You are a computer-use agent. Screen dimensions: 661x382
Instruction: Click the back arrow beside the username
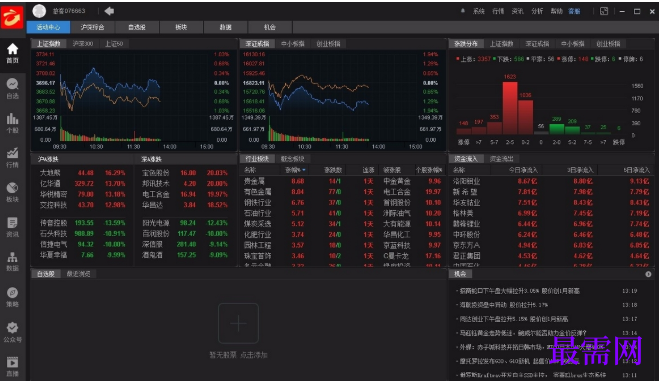109,11
